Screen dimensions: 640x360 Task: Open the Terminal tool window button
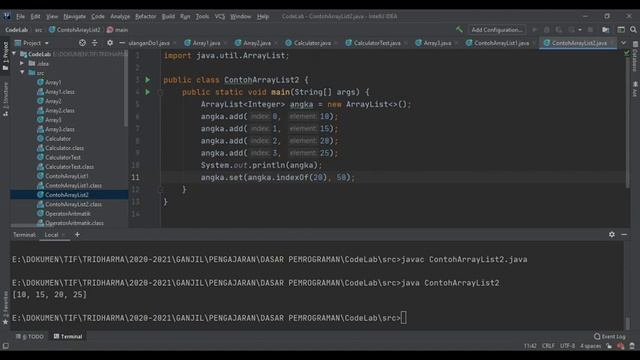tap(68, 336)
